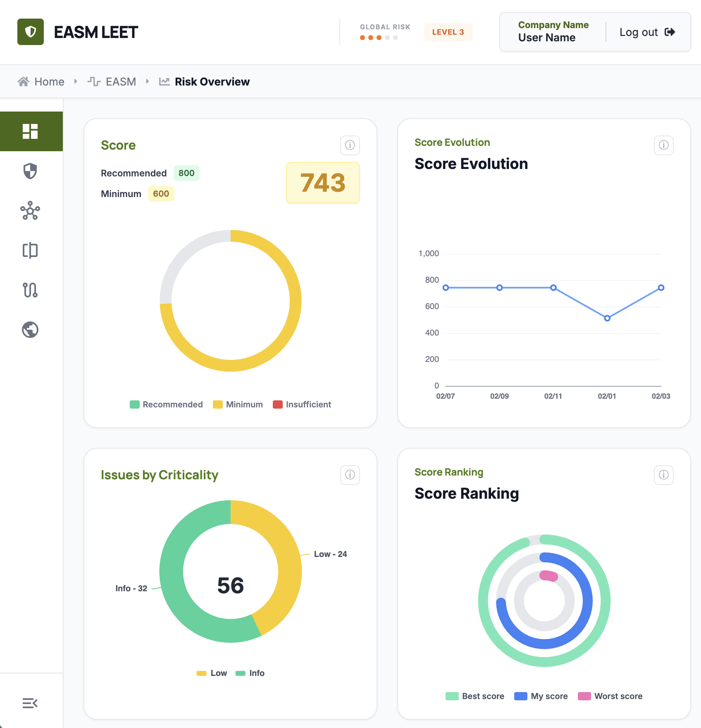Open the shield security sidebar item
The width and height of the screenshot is (701, 728).
click(x=30, y=171)
